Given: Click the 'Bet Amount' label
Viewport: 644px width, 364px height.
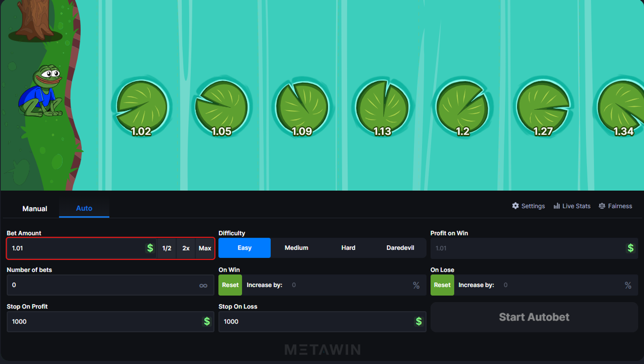Looking at the screenshot, I should pyautogui.click(x=24, y=233).
